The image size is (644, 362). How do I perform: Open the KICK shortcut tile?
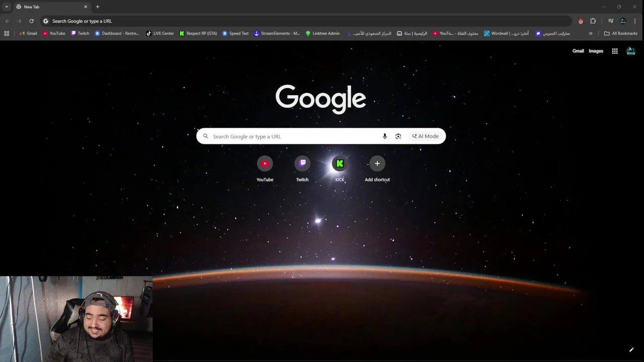(340, 169)
